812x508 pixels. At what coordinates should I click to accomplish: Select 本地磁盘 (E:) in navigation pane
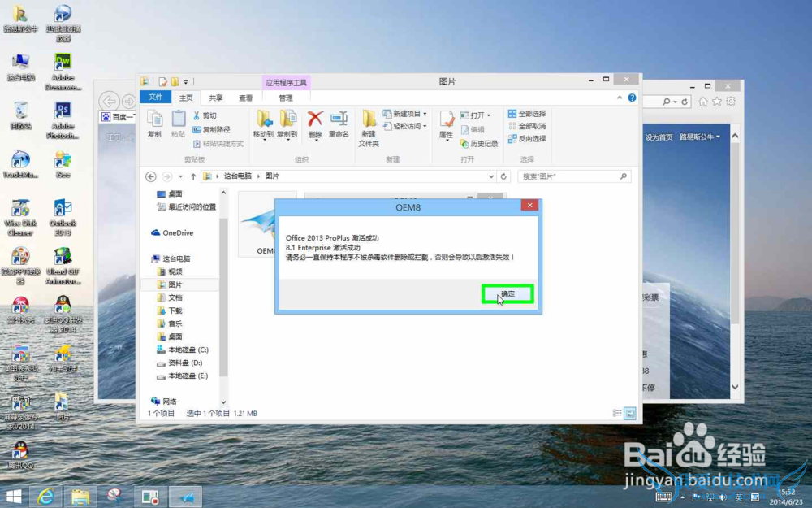tap(182, 376)
